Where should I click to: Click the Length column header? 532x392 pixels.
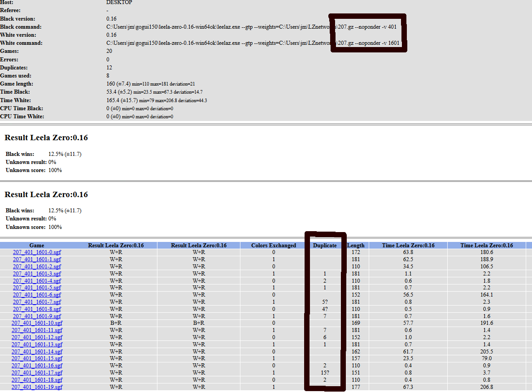pos(356,246)
